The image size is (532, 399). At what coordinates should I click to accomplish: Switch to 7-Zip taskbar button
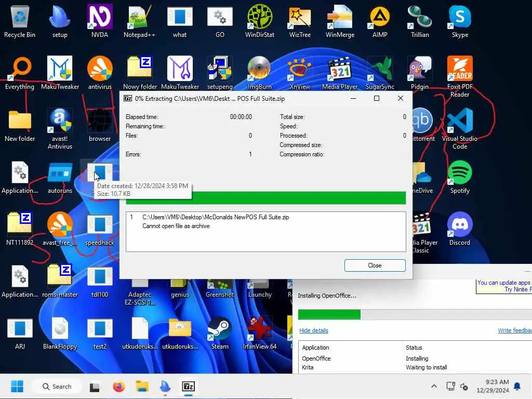[188, 387]
